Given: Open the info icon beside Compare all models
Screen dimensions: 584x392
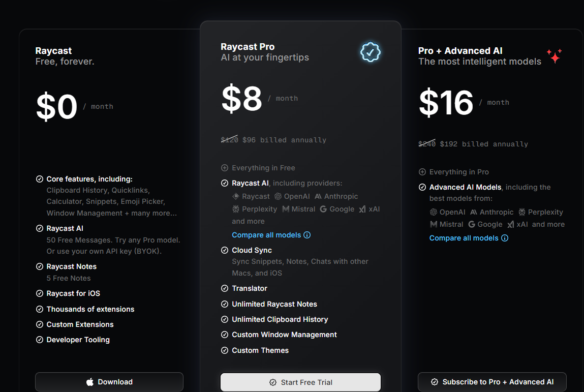Looking at the screenshot, I should (307, 235).
